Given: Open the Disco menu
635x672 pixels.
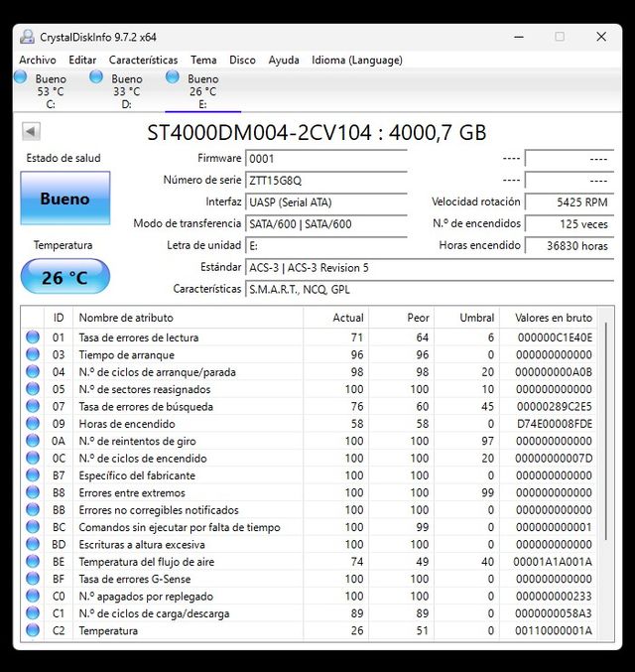Looking at the screenshot, I should click(x=242, y=60).
